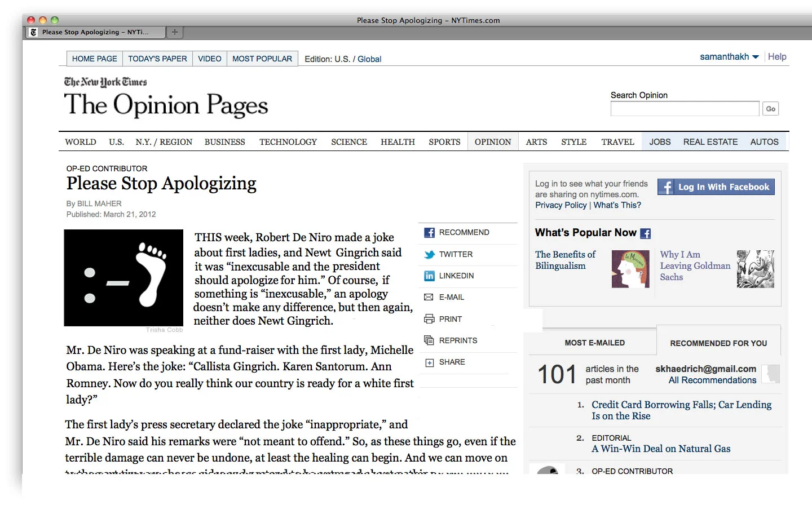Click the New York Times logo
The width and height of the screenshot is (812, 505).
pyautogui.click(x=105, y=82)
